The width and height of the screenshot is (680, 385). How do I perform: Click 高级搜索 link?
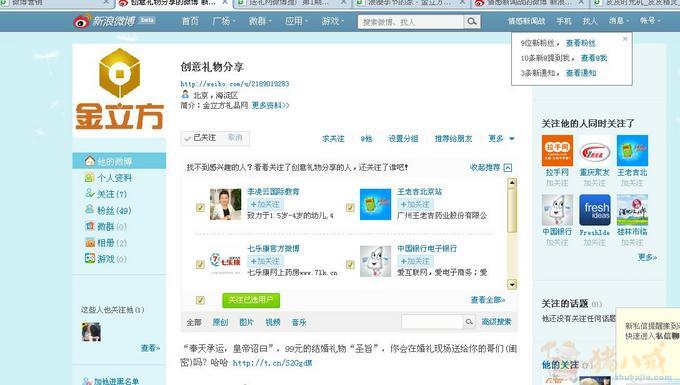coord(496,322)
